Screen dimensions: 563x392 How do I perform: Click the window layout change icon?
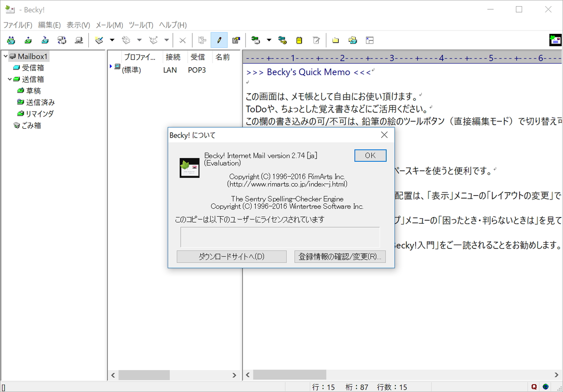[370, 40]
